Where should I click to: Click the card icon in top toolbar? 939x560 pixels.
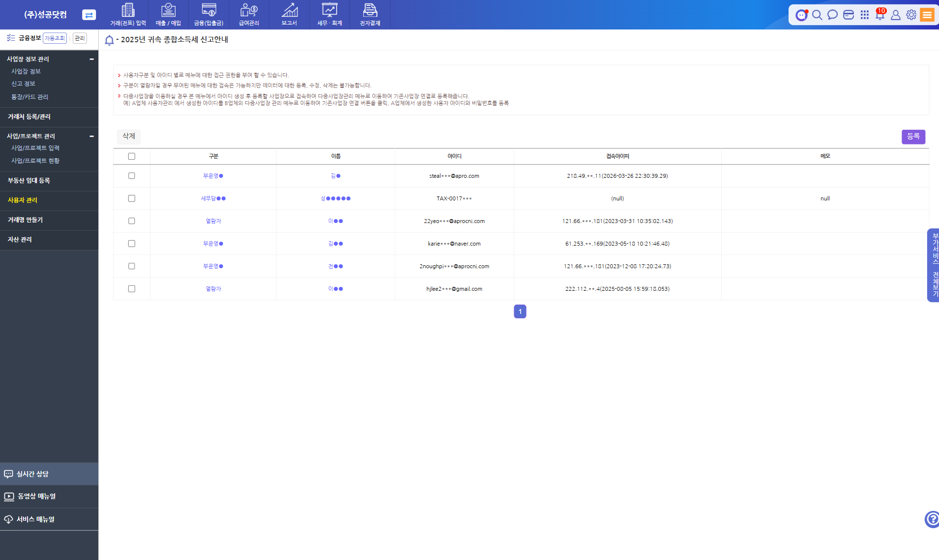point(849,15)
